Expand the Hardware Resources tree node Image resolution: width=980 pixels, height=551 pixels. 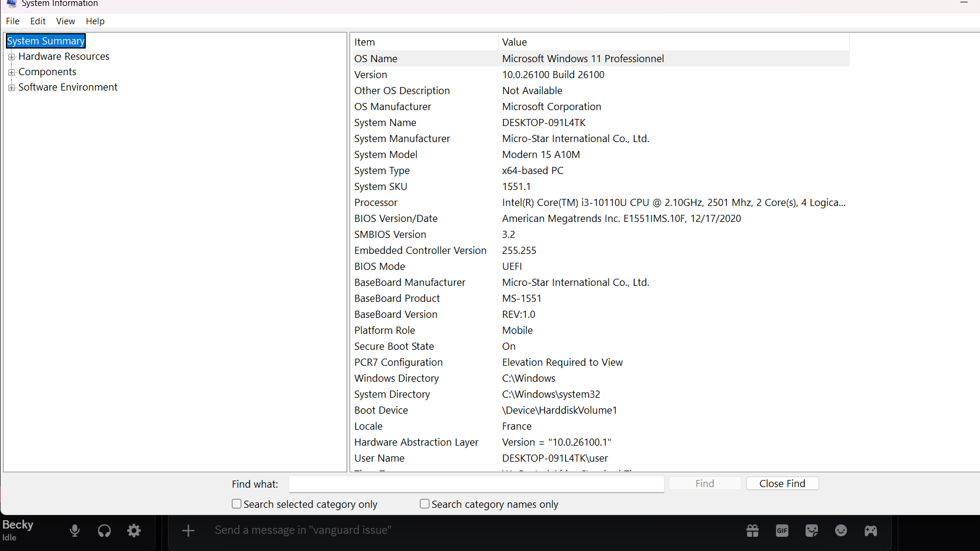point(11,57)
